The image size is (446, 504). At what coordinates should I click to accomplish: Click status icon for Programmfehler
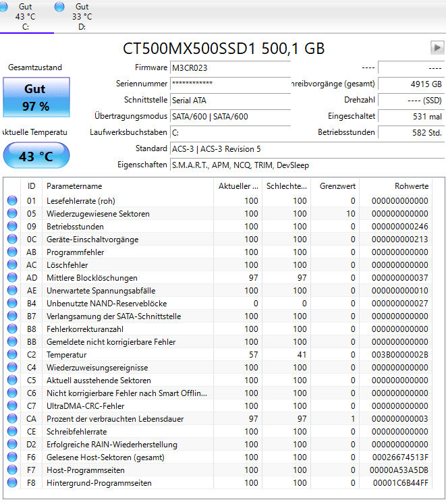tap(12, 252)
